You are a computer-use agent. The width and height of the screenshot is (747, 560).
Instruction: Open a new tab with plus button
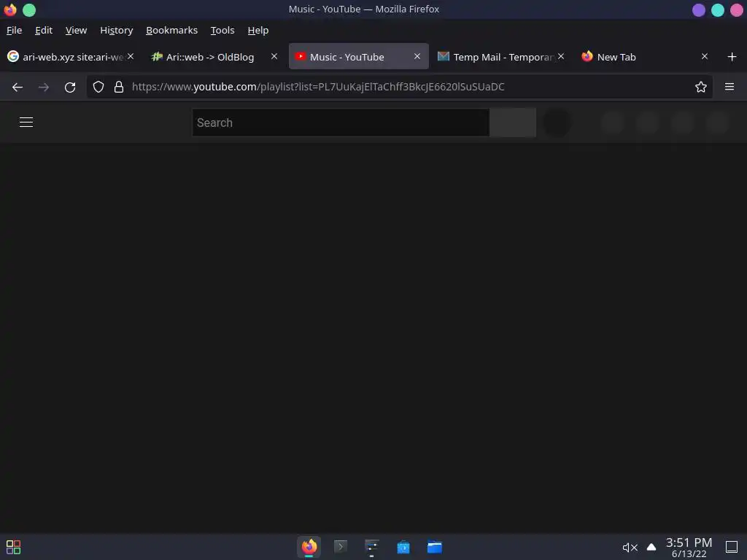pos(732,57)
